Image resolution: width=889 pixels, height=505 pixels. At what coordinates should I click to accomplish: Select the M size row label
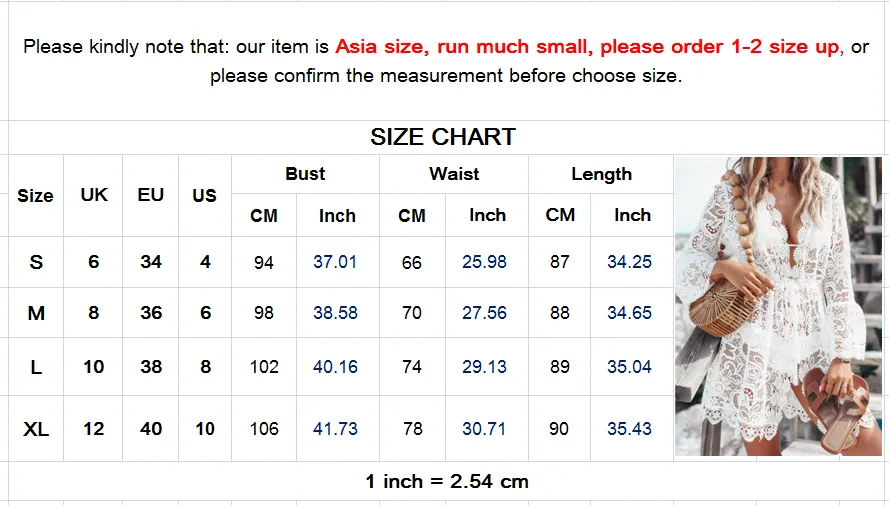coord(36,313)
